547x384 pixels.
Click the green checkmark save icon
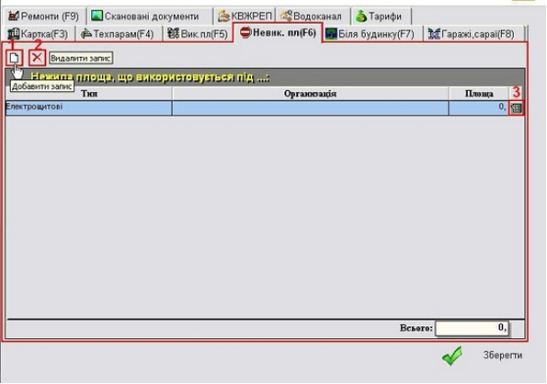[x=452, y=356]
